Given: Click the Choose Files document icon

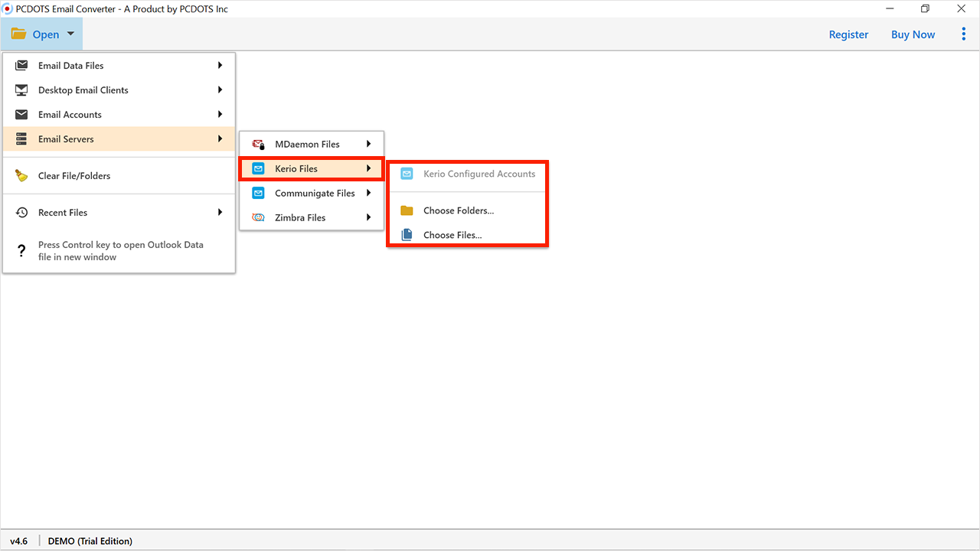Looking at the screenshot, I should [407, 235].
